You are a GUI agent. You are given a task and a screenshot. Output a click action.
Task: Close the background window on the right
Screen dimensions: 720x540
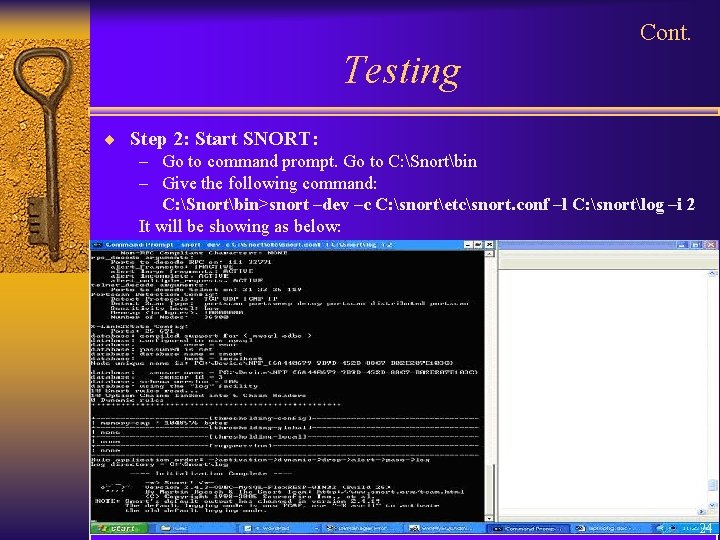click(711, 245)
